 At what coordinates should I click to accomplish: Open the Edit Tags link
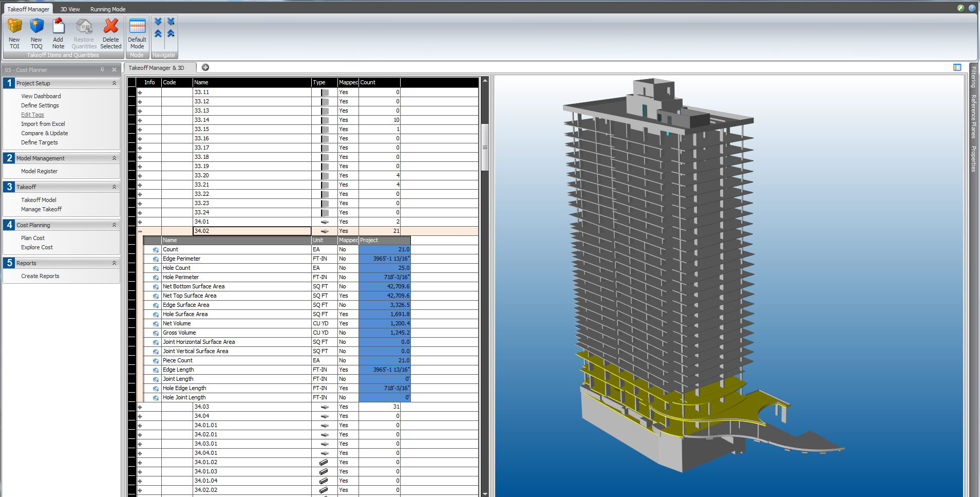pos(32,114)
